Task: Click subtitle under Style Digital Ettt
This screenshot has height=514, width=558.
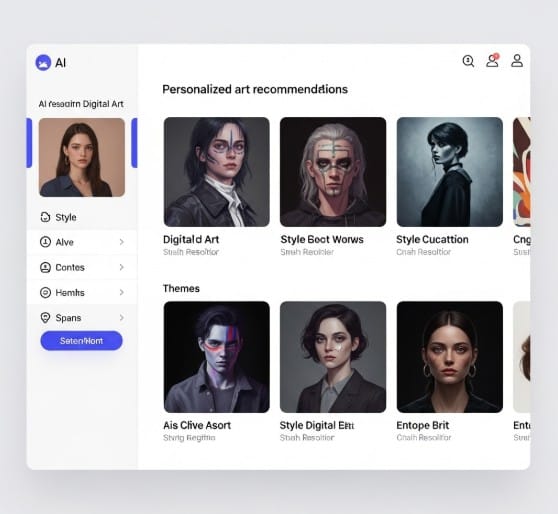Action: [x=307, y=438]
